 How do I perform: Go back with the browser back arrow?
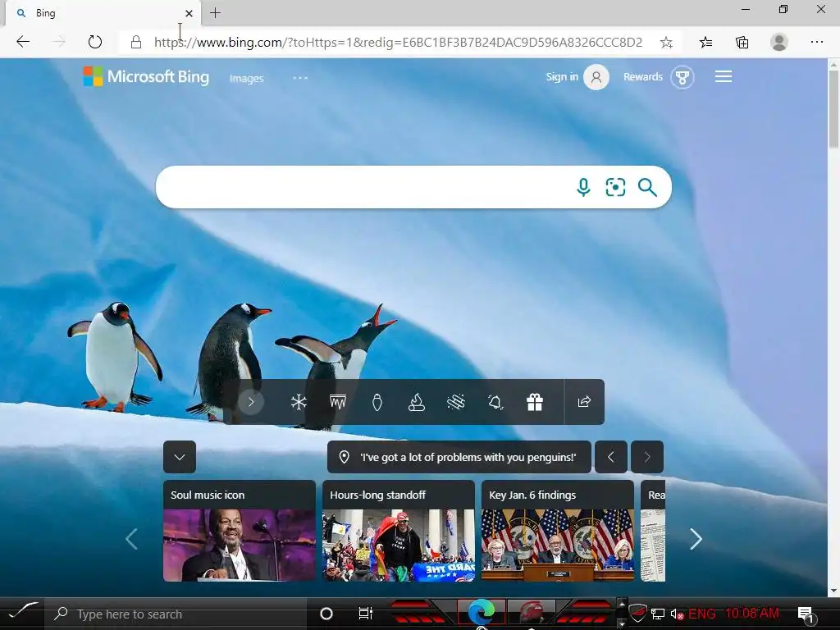point(23,42)
